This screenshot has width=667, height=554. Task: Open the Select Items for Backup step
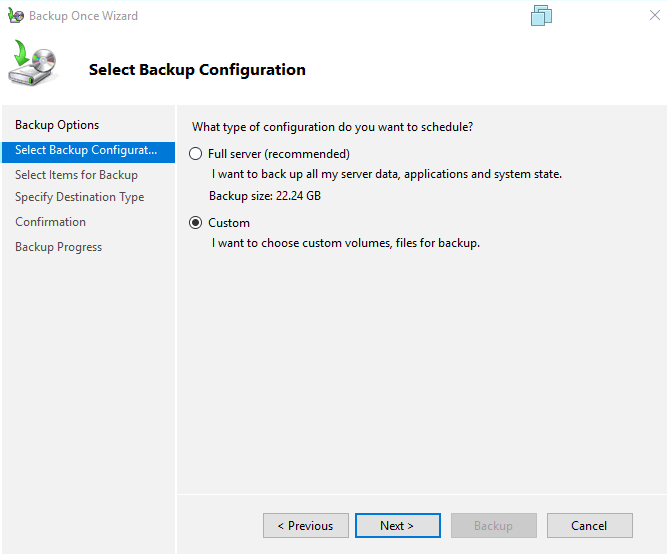click(76, 175)
